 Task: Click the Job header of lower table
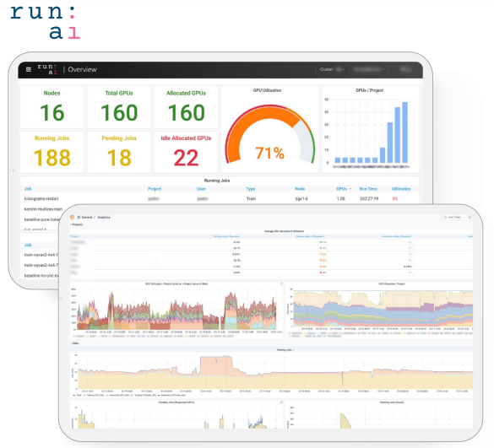coord(28,245)
